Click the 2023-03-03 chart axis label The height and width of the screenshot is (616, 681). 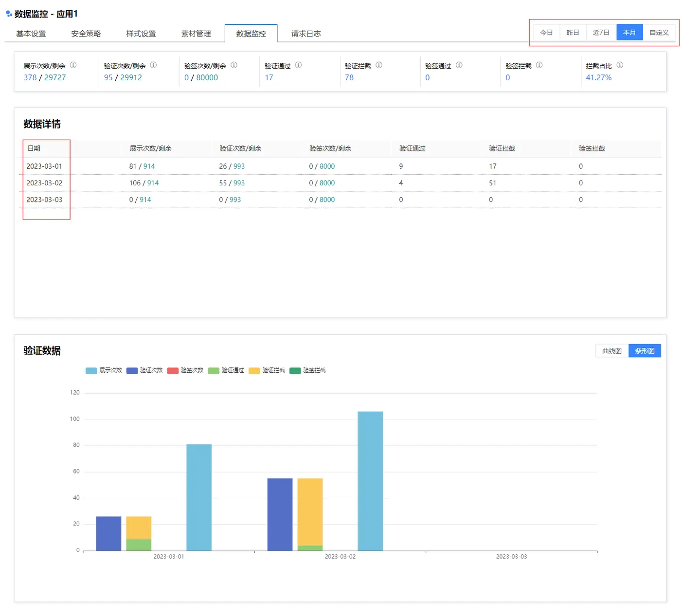(x=511, y=557)
